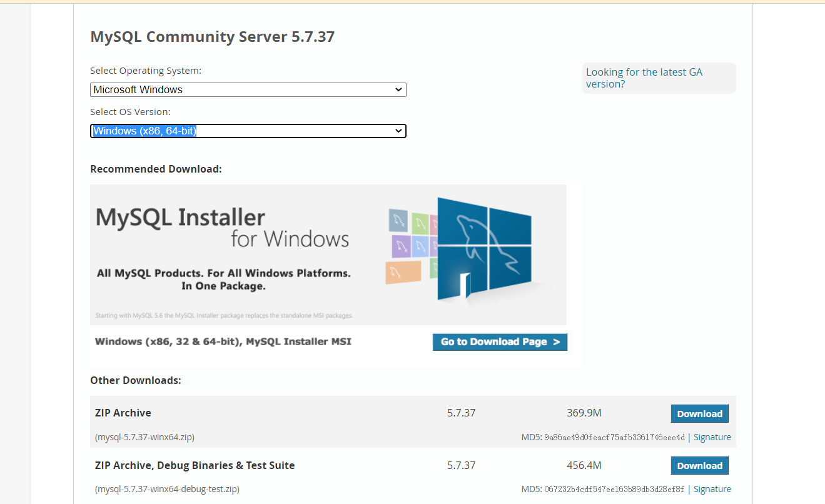Viewport: 825px width, 504px height.
Task: Click the Other Downloads heading
Action: click(x=136, y=381)
